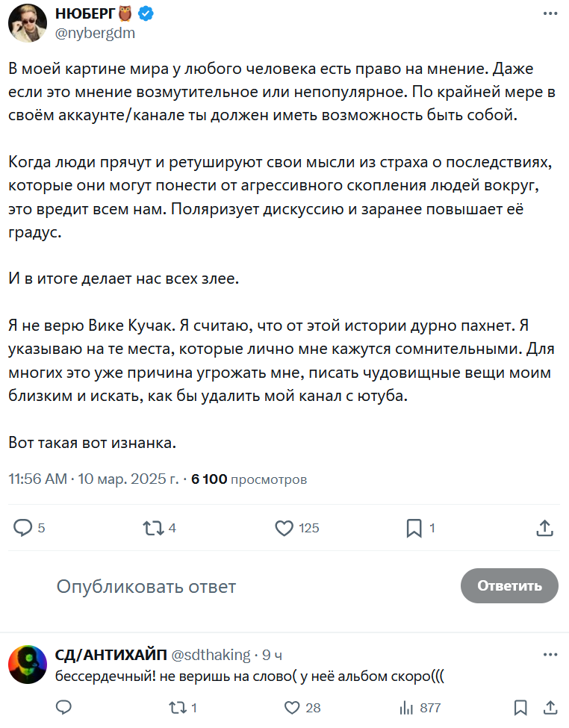This screenshot has width=569, height=728.
Task: Share the main post via share icon
Action: click(544, 528)
